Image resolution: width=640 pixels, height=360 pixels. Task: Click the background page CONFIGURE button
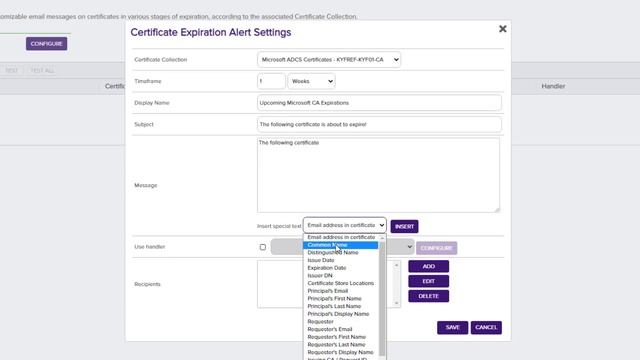coord(47,44)
